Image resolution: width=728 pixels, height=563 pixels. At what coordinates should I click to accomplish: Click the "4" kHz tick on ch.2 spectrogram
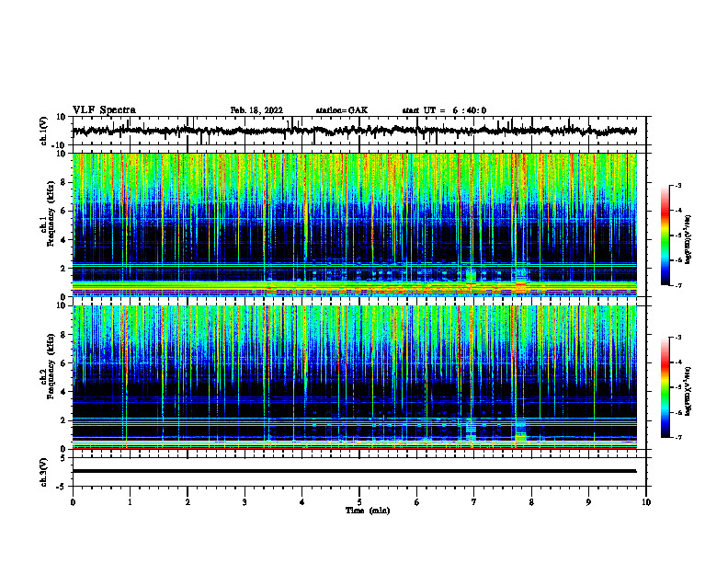coord(63,392)
